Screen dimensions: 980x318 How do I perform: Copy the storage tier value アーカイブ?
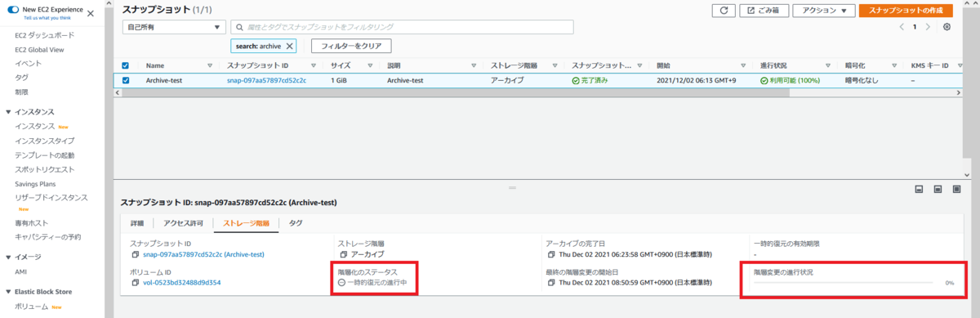(x=343, y=254)
